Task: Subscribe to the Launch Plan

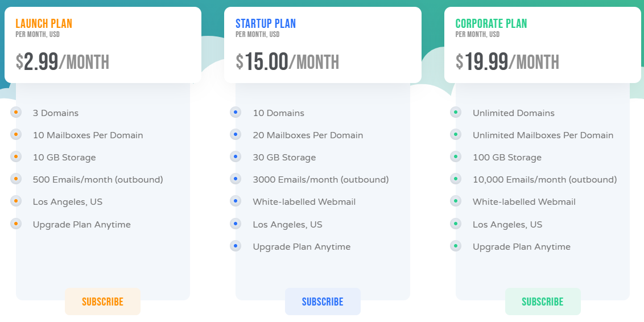Action: tap(102, 302)
